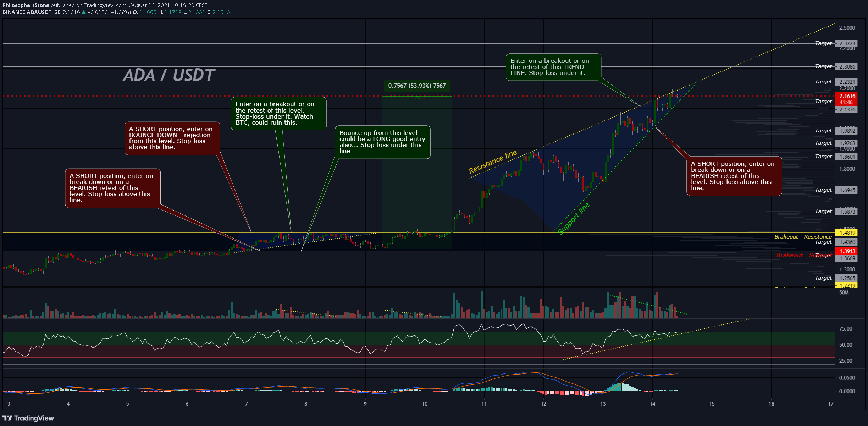Click the 50.00 RSI scale value

(x=846, y=345)
